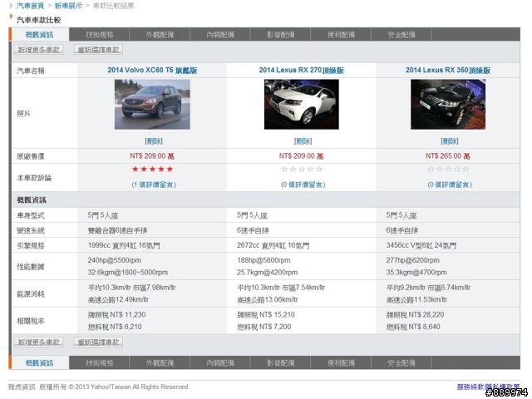Click the text 277hp@6200rpm
This screenshot has height=399, width=532.
click(412, 260)
